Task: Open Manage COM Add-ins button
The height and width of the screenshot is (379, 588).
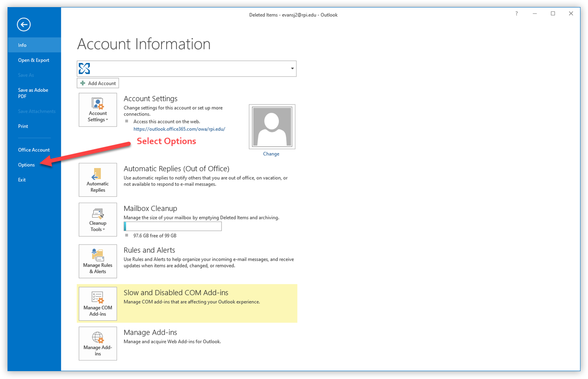Action: [x=98, y=304]
